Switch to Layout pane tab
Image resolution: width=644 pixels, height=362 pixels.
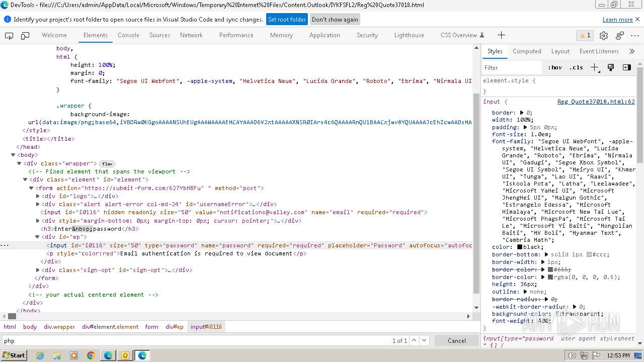point(560,51)
